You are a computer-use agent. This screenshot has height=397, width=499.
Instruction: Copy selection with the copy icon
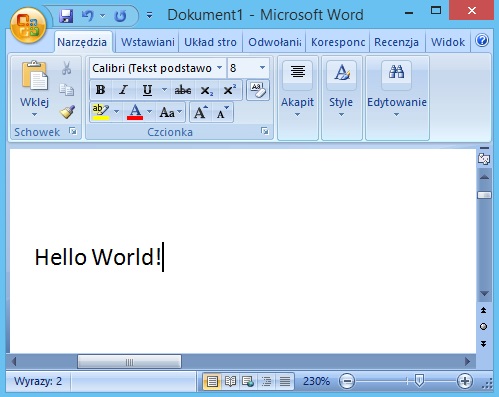coord(66,90)
